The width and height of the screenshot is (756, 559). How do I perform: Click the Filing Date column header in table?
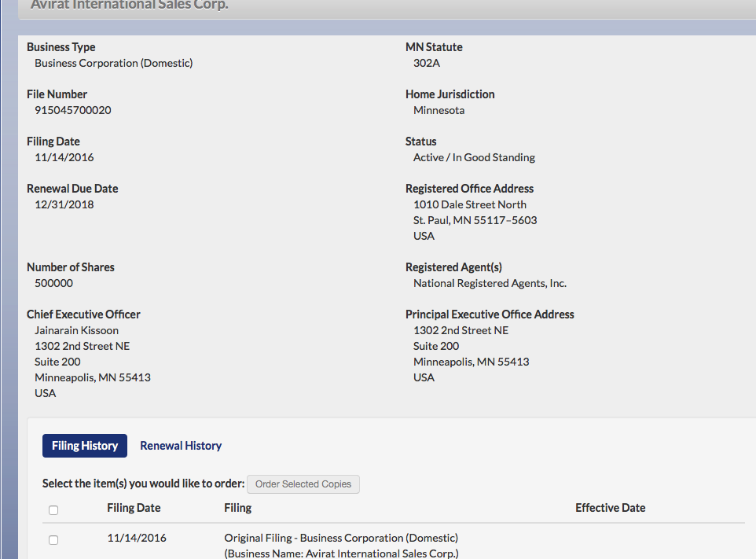[x=134, y=508]
